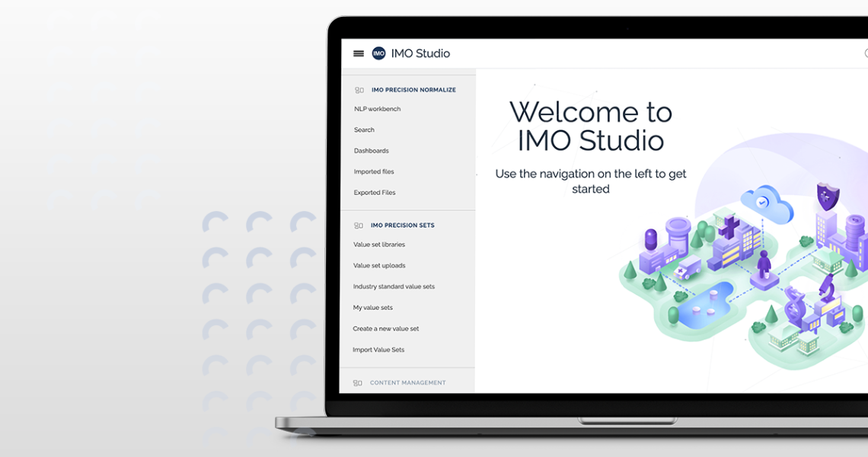Click the IMO Studio title
This screenshot has width=868, height=457.
click(420, 53)
